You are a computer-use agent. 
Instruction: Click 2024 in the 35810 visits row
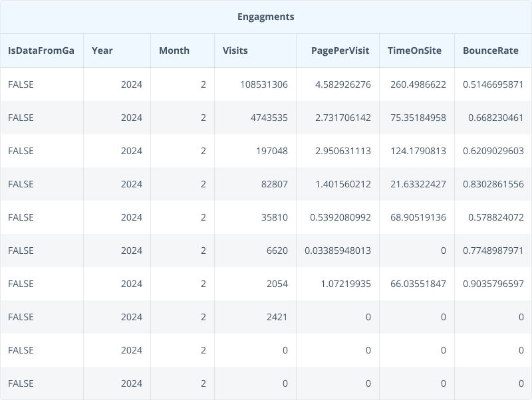click(x=132, y=217)
